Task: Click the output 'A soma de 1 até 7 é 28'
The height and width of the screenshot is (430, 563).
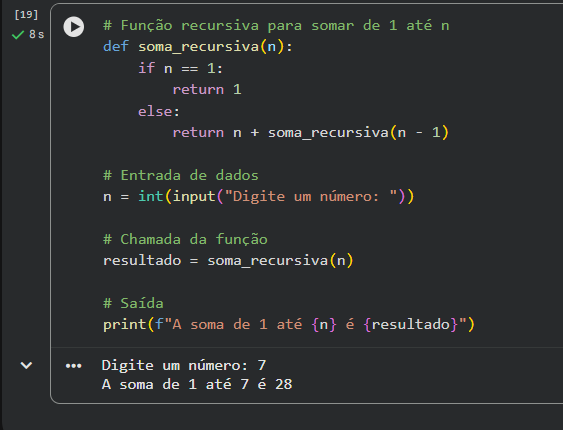Action: click(x=197, y=384)
